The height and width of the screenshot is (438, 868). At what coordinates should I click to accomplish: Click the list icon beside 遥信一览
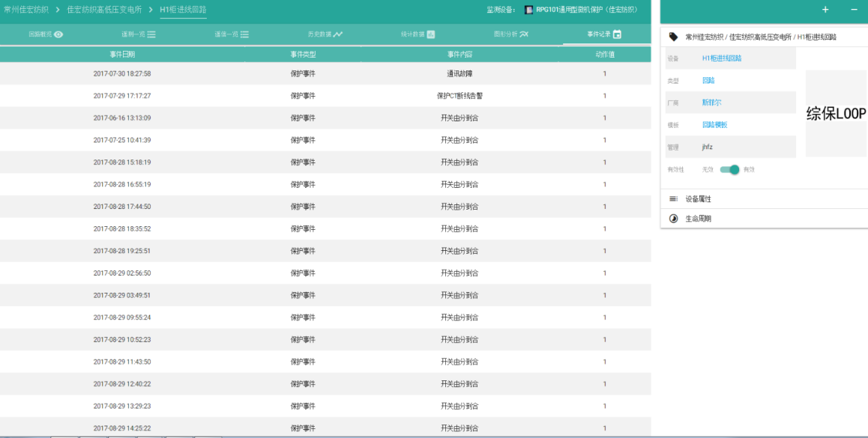pyautogui.click(x=244, y=34)
